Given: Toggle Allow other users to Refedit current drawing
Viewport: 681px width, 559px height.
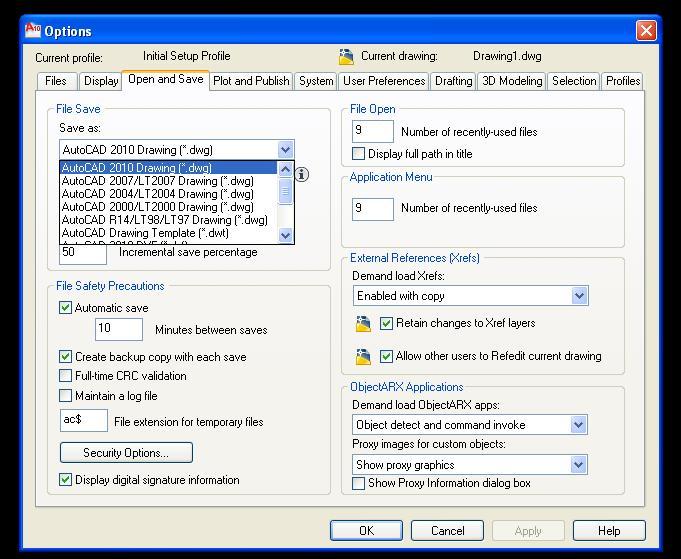Looking at the screenshot, I should (x=386, y=356).
